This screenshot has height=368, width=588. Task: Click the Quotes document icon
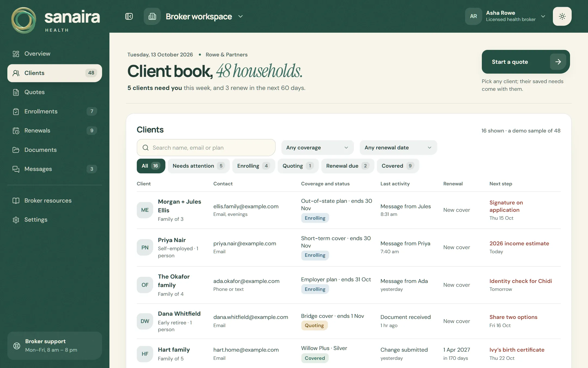(16, 92)
